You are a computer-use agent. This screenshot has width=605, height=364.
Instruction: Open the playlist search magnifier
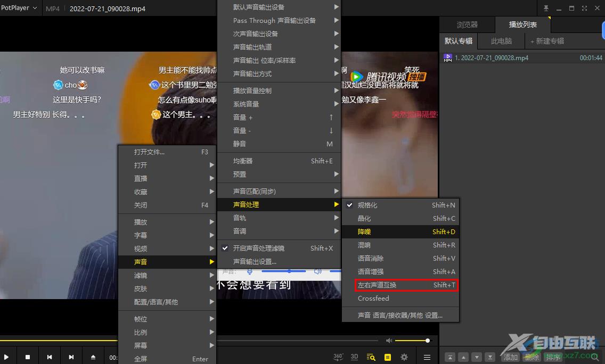point(594,357)
